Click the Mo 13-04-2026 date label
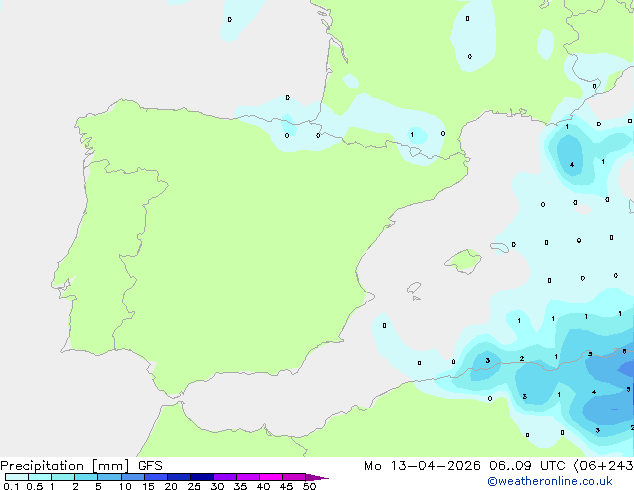The height and width of the screenshot is (490, 634). 422,466
